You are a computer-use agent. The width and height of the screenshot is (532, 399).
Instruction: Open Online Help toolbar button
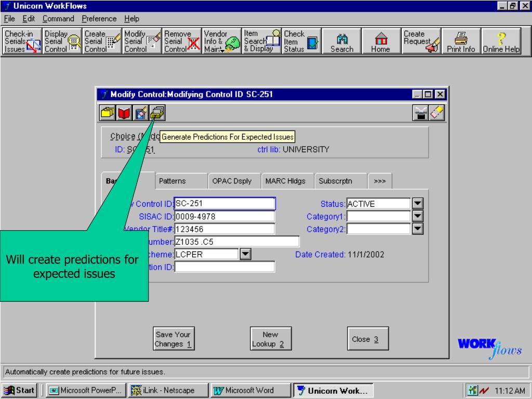pyautogui.click(x=501, y=41)
